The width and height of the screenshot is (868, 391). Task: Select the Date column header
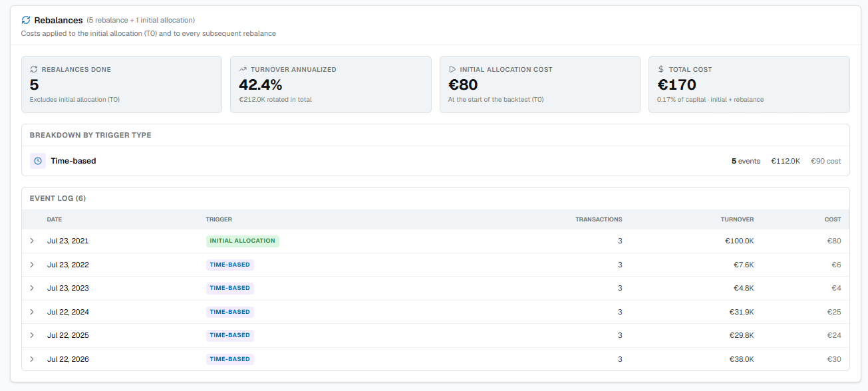point(55,219)
